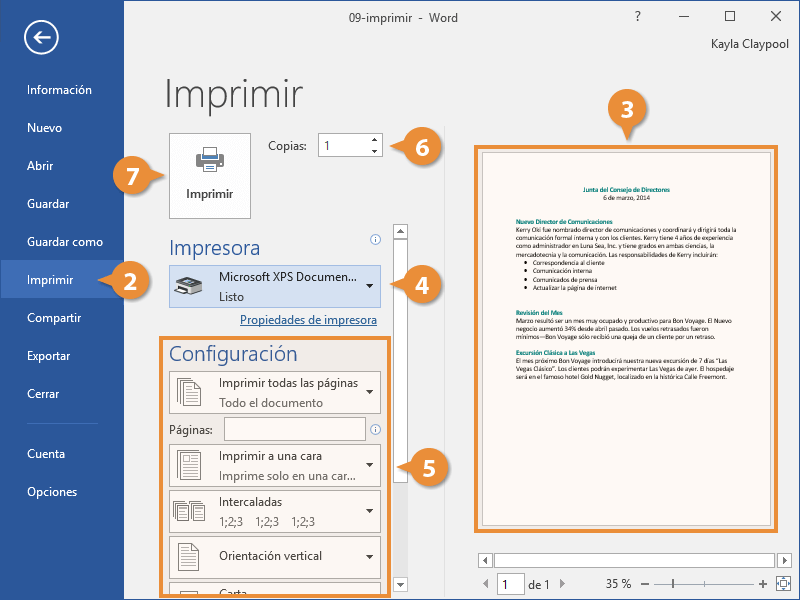Open the Imprimir a una cara dropdown
Viewport: 800px width, 600px height.
click(x=370, y=465)
